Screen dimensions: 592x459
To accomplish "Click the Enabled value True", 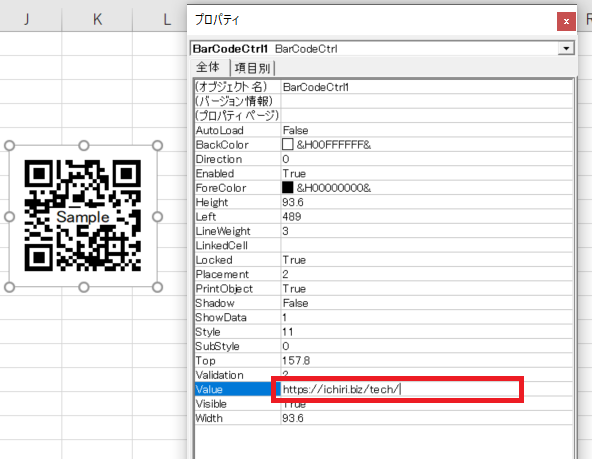I will (294, 173).
